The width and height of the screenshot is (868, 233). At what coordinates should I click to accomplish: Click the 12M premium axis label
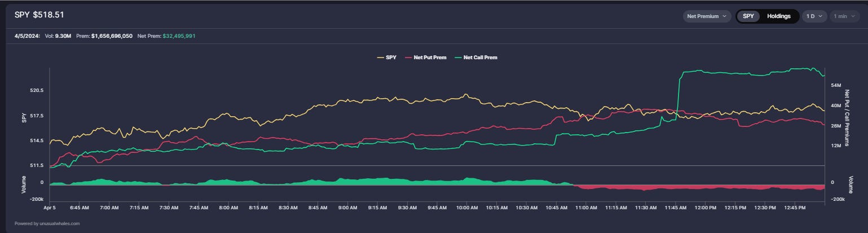[836, 145]
